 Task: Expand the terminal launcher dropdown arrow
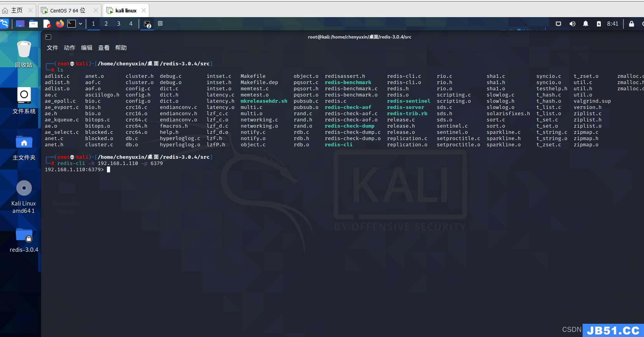80,24
